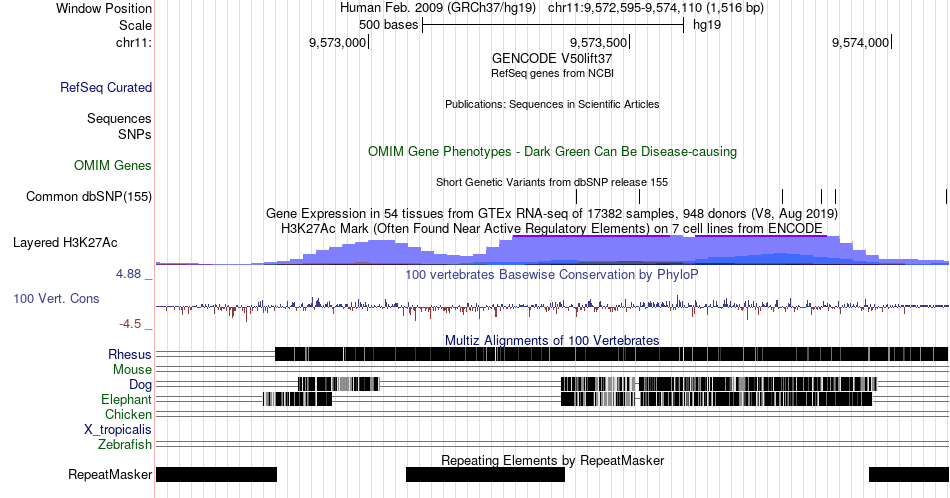Click the Common dbSNP(155) track label
The image size is (950, 498).
(89, 196)
